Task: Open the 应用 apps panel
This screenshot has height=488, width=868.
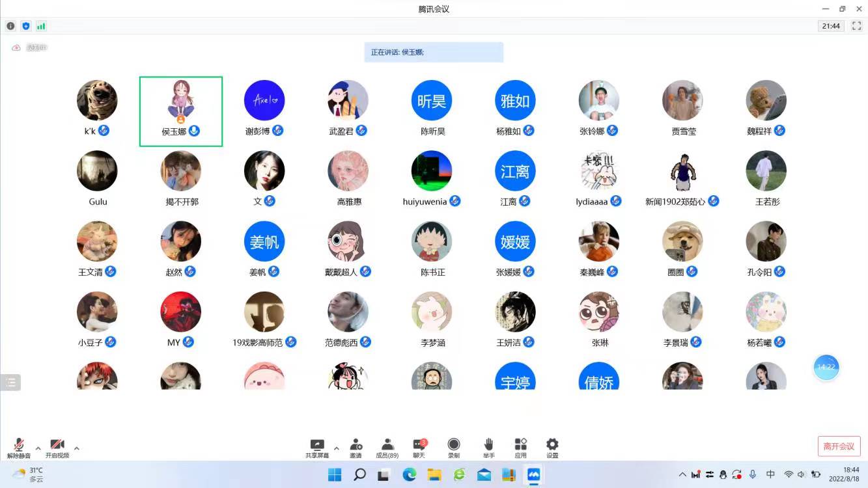Action: (520, 448)
